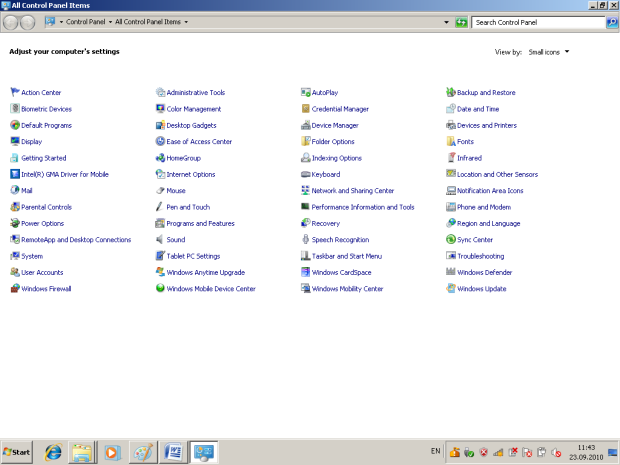Expand the root arrow before Control Panel breadcrumb
The image size is (620, 465).
coord(61,22)
